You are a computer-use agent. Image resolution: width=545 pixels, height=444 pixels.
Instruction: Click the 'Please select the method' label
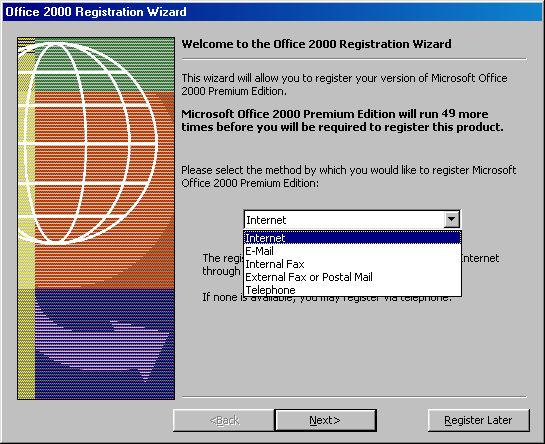pos(349,176)
